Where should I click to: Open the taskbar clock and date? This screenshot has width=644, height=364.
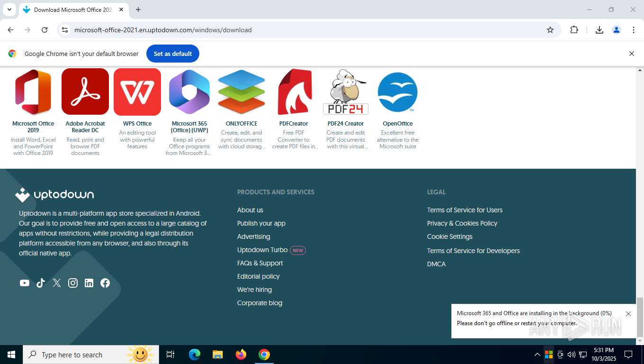(x=603, y=355)
